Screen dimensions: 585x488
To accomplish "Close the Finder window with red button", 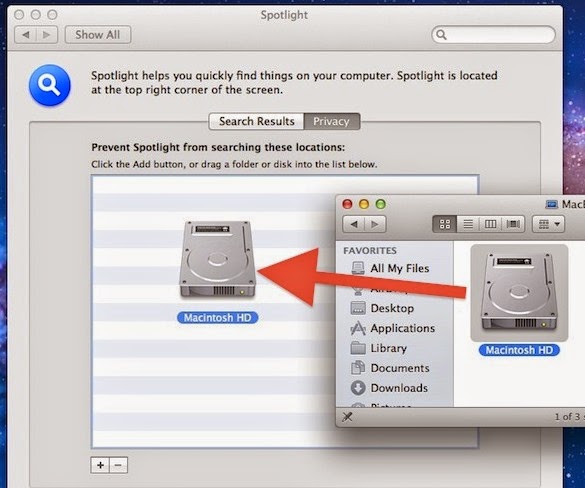I will pyautogui.click(x=347, y=204).
